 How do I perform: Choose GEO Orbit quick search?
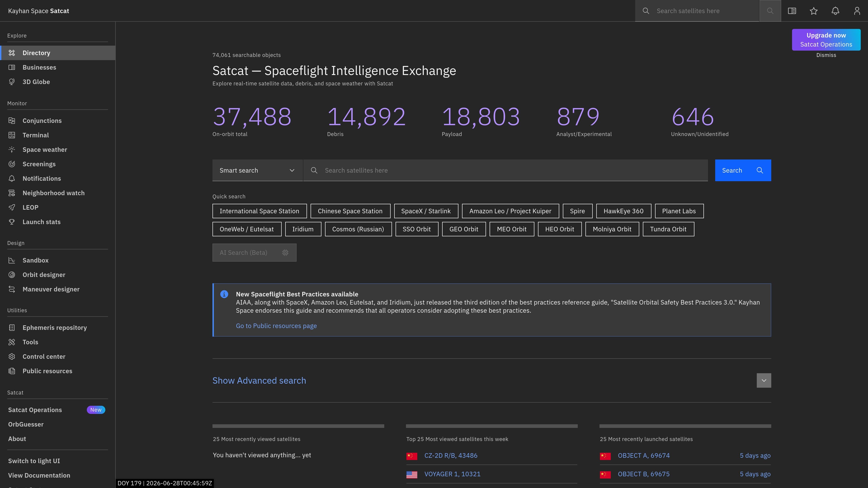[464, 229]
